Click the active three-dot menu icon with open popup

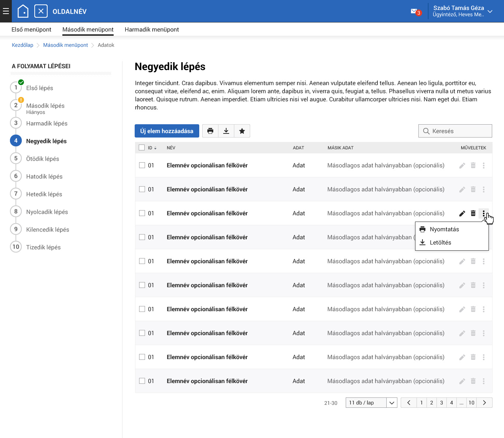click(x=484, y=213)
